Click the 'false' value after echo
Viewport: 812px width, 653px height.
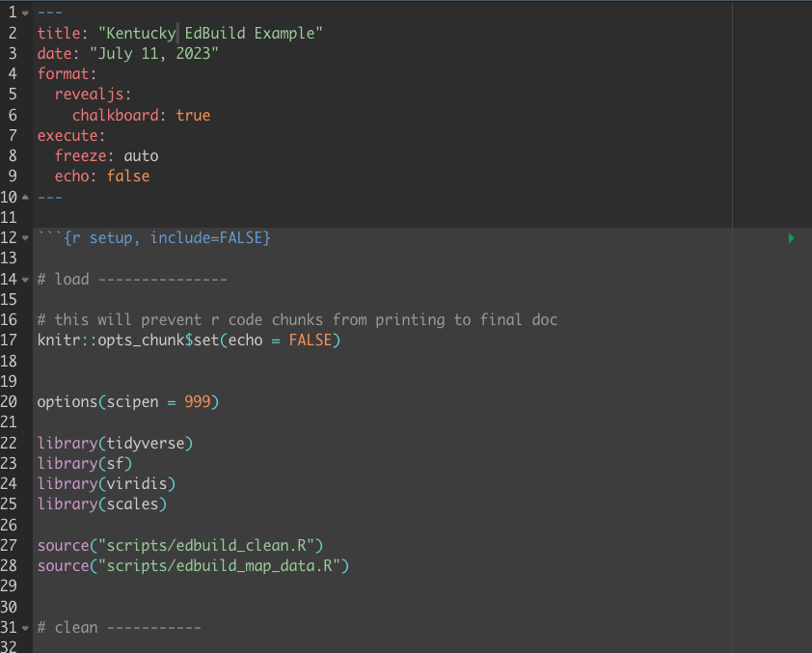coord(128,177)
